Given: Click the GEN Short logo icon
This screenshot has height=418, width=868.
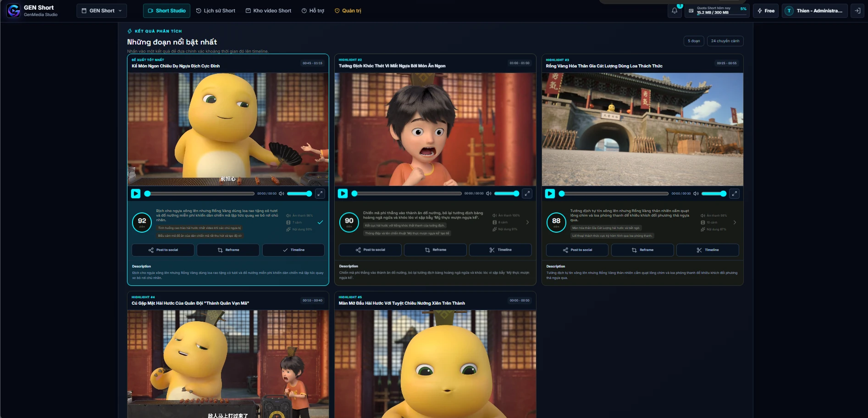Looking at the screenshot, I should (13, 11).
